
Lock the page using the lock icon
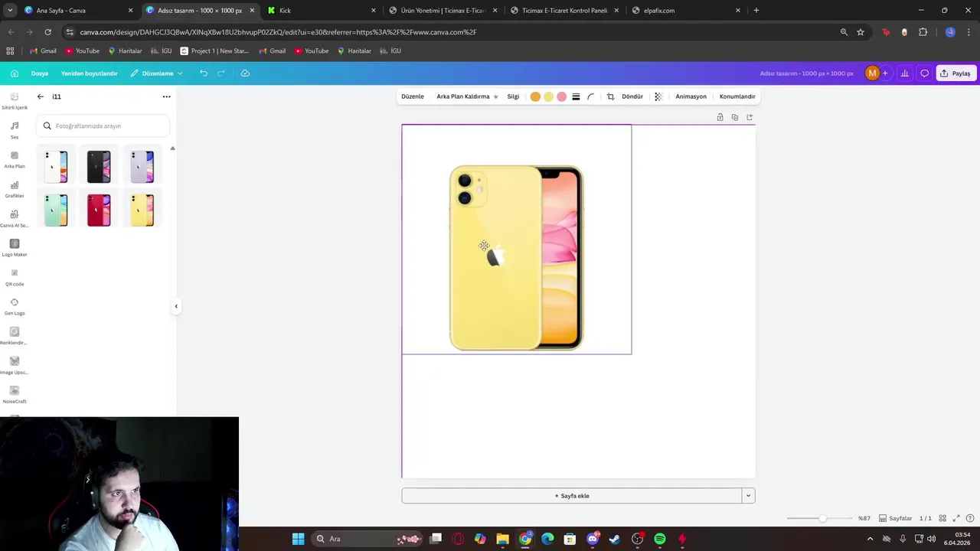coord(720,117)
